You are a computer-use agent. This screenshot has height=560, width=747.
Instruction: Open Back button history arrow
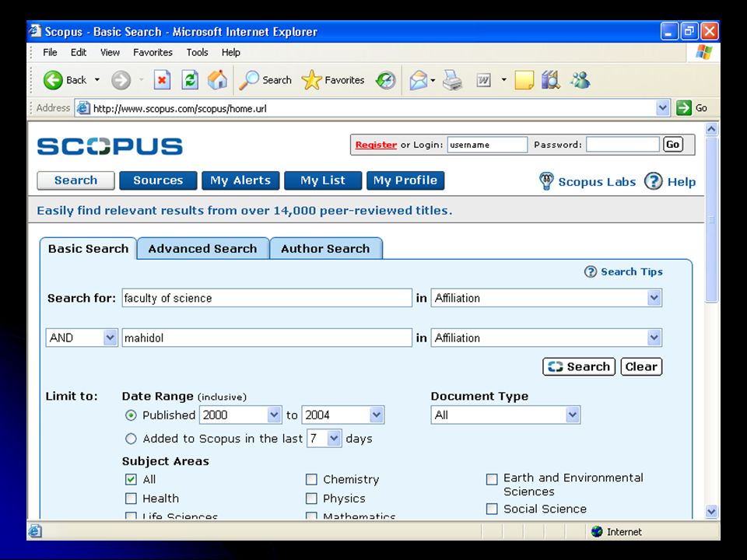point(97,80)
